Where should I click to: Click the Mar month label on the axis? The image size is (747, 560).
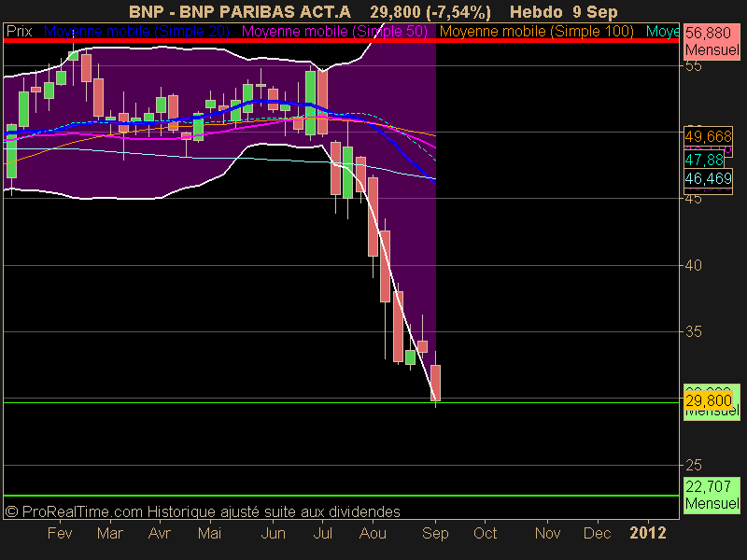pos(110,533)
